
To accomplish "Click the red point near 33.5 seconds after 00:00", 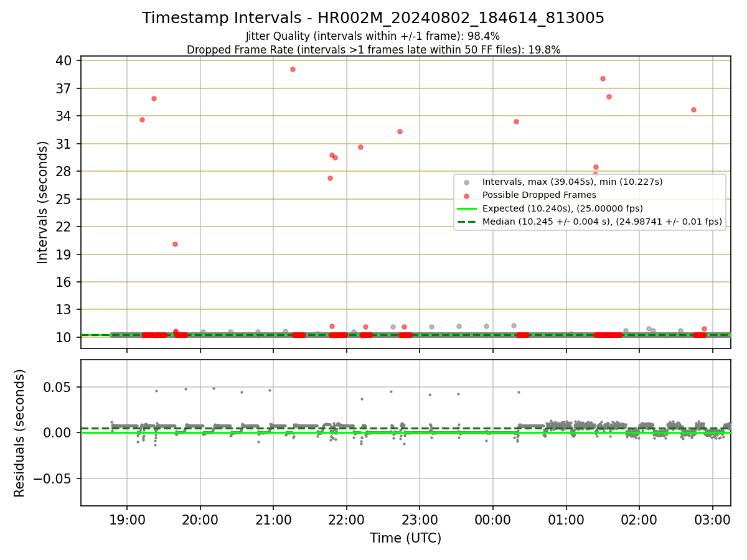I will click(x=516, y=121).
